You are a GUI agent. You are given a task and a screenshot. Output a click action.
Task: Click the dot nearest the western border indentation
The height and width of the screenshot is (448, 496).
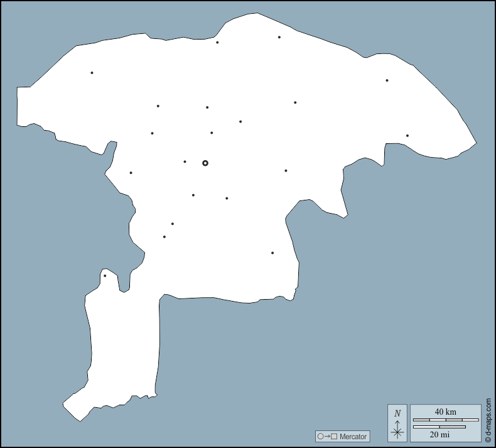point(131,173)
